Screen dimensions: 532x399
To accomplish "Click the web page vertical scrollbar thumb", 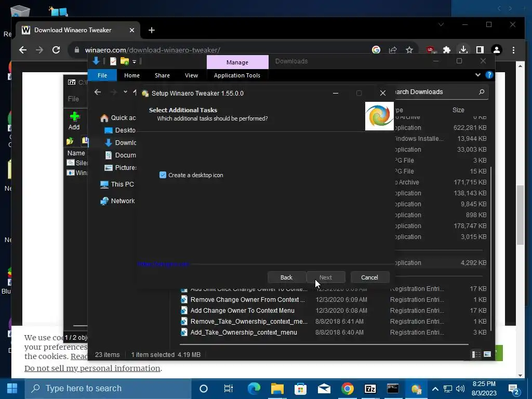I will [520, 215].
